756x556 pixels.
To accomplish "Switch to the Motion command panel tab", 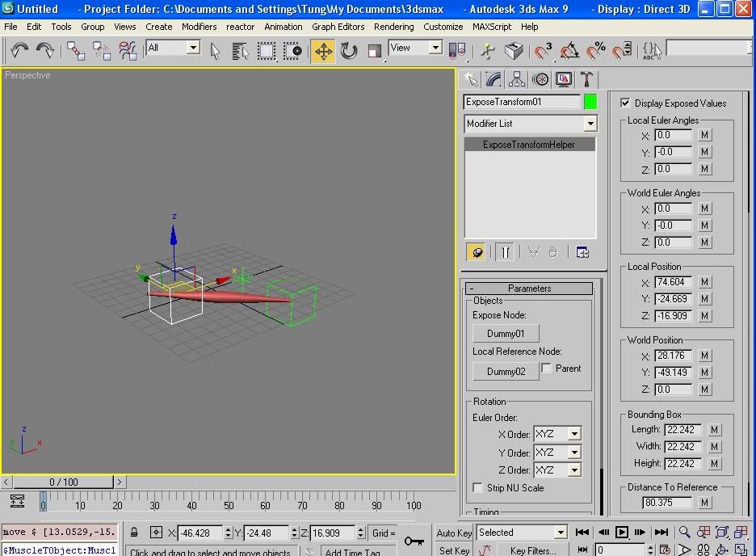I will [540, 79].
